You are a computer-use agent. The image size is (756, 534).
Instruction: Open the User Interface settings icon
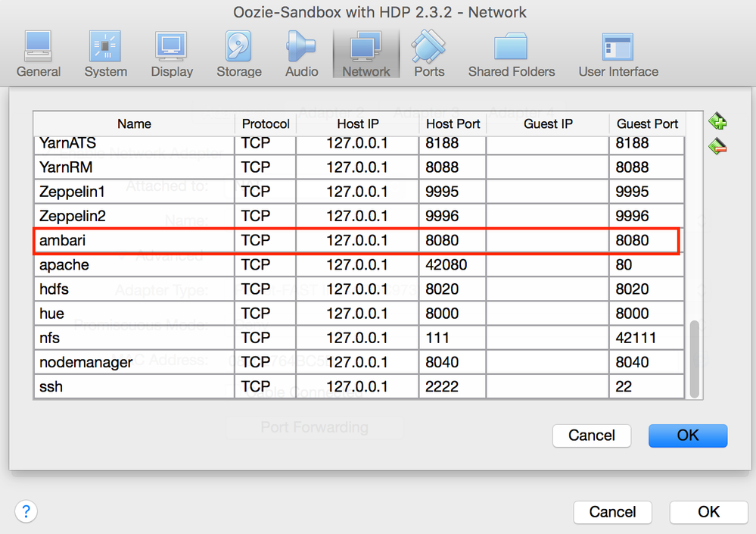(618, 54)
